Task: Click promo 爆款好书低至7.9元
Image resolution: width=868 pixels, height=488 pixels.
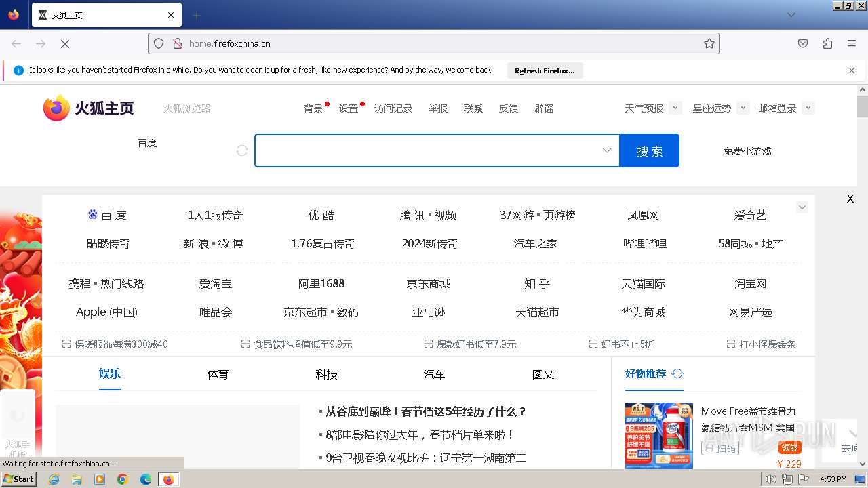Action: (476, 344)
